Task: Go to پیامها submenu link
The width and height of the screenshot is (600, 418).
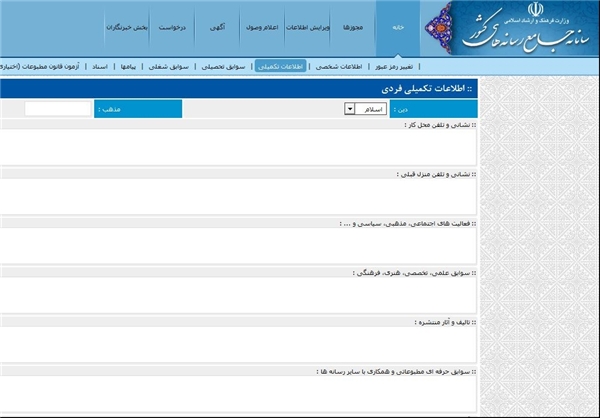Action: coord(128,67)
